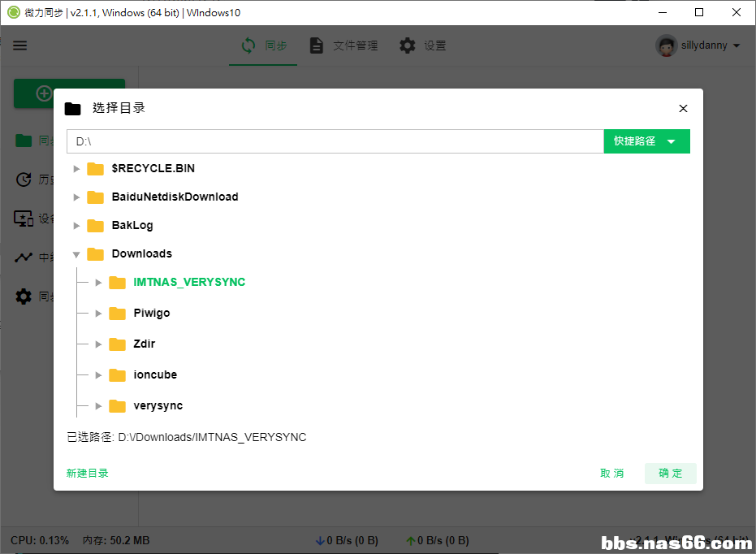Expand the Piwigo subfolder arrow
Screen dimensions: 756x554
tap(98, 314)
